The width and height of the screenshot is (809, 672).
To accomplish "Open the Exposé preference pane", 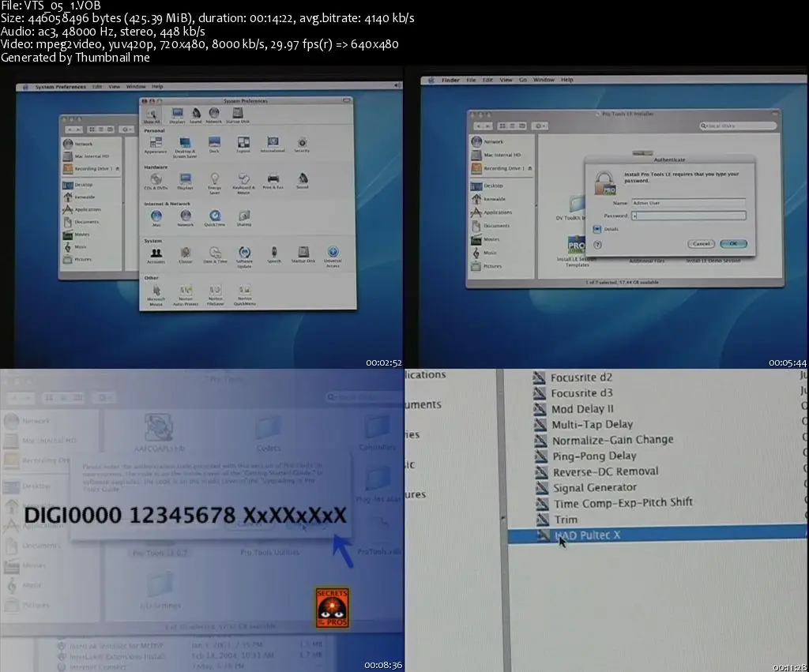I will tap(243, 145).
